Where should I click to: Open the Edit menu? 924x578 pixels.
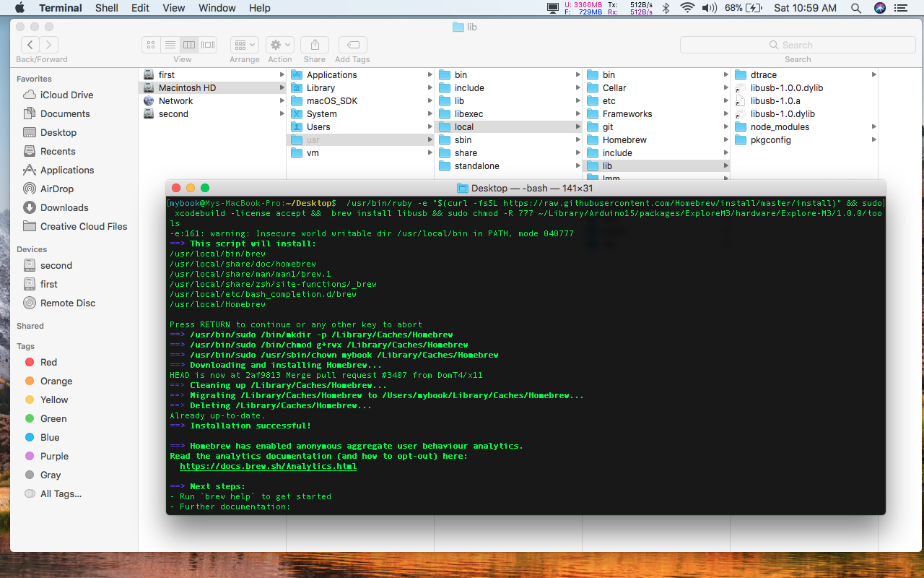[x=140, y=8]
